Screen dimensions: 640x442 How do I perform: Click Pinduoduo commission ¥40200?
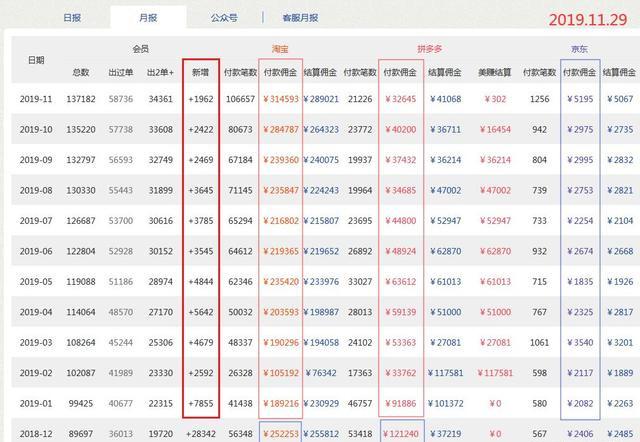400,129
